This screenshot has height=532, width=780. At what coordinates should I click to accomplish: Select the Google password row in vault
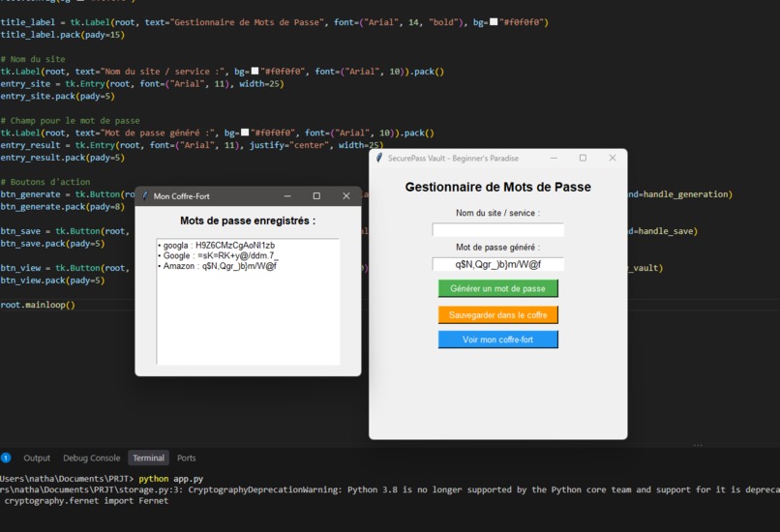pos(219,255)
